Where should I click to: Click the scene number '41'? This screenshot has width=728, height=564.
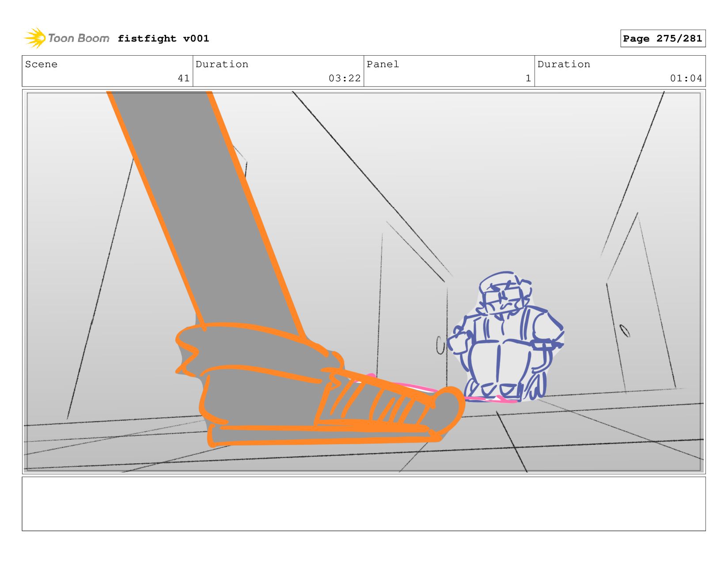point(184,78)
